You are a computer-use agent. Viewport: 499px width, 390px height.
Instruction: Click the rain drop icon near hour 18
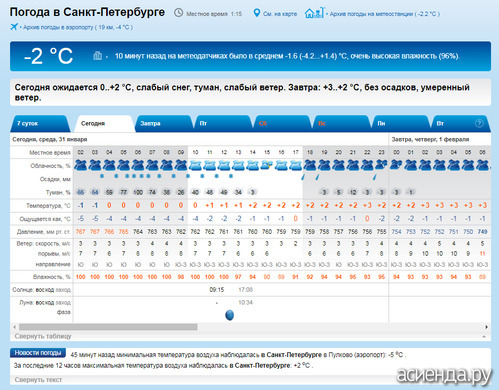point(303,177)
